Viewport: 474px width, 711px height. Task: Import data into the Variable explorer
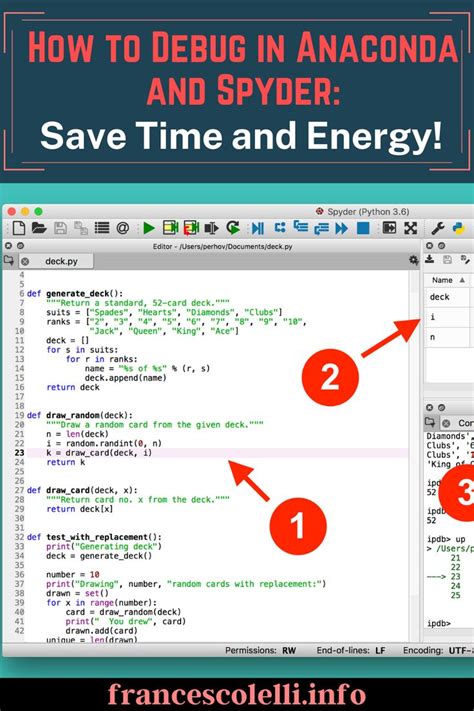[x=430, y=259]
